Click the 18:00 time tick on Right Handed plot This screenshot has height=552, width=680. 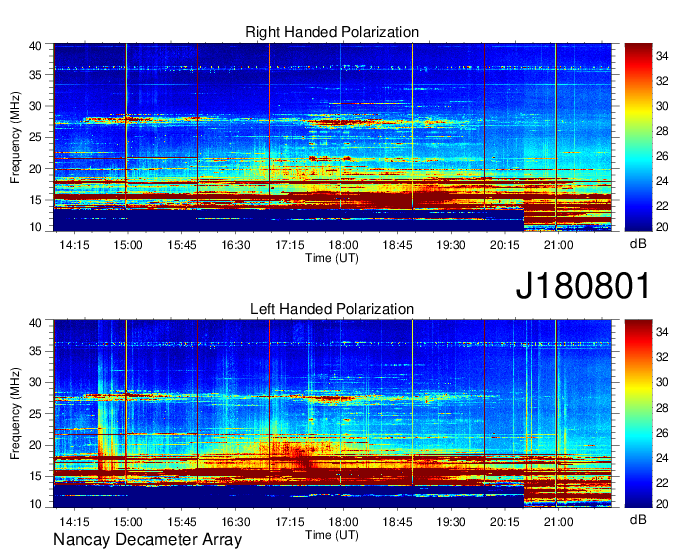[343, 245]
